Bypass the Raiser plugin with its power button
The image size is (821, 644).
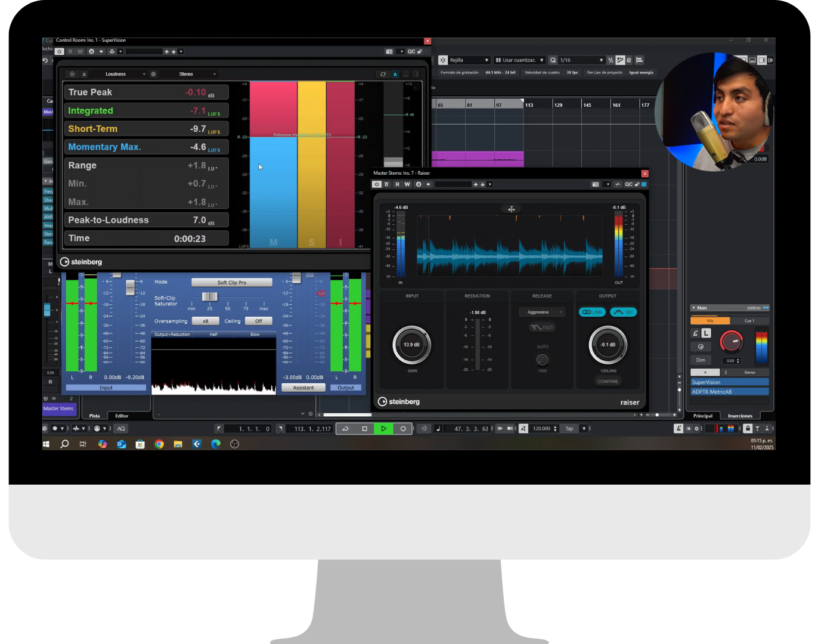pyautogui.click(x=377, y=184)
